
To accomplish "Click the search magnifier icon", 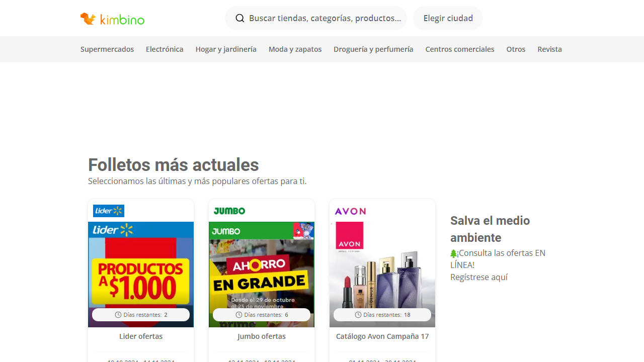I will point(240,18).
